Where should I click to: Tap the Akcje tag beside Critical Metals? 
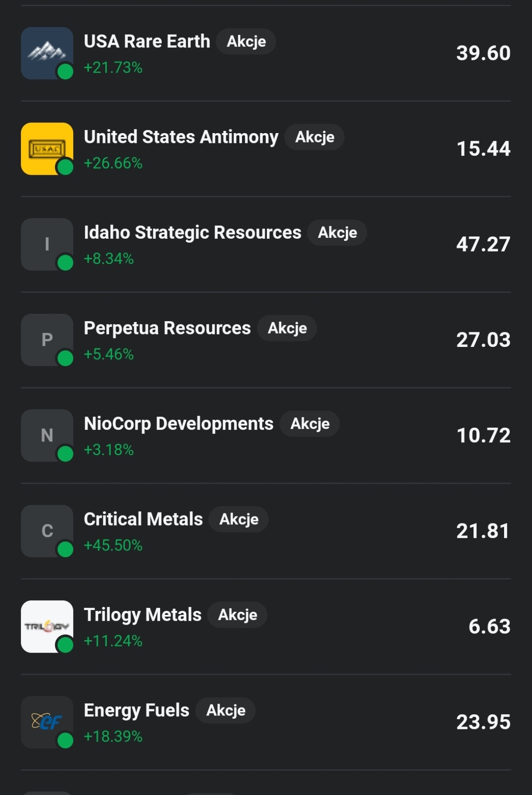[239, 519]
